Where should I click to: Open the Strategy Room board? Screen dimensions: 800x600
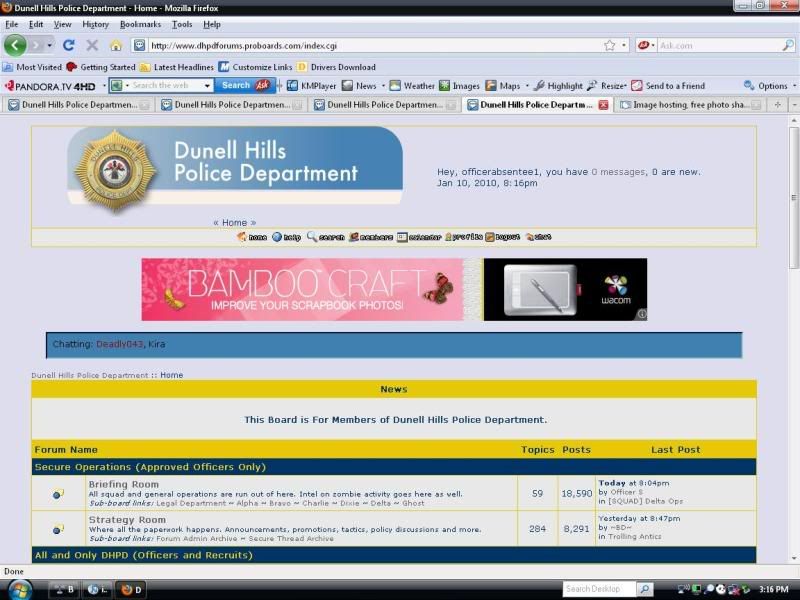coord(127,520)
